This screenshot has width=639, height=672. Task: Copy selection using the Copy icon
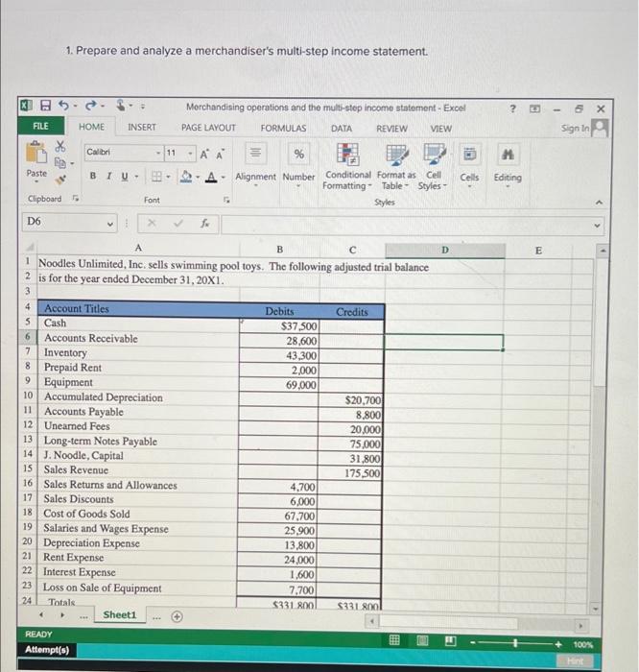60,163
